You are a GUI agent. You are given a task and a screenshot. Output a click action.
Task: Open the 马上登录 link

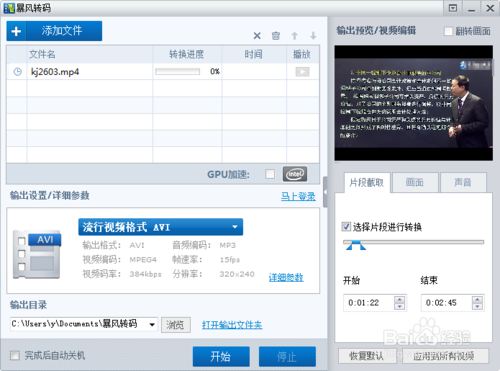[x=298, y=196]
